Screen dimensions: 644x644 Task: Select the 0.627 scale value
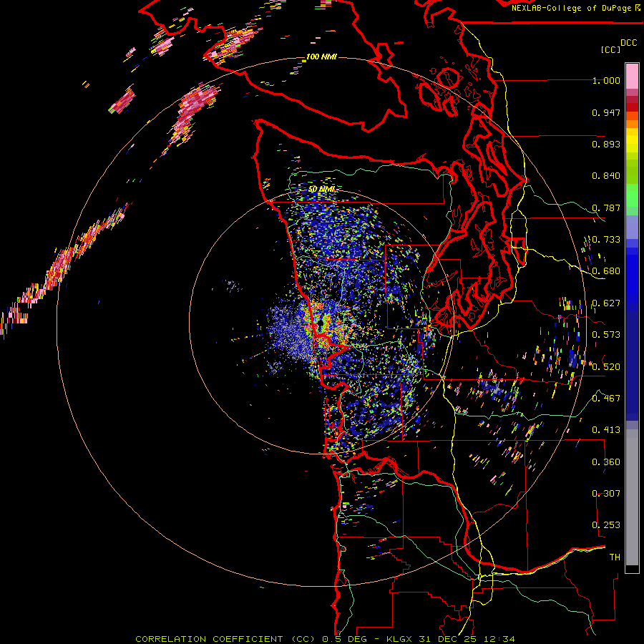pyautogui.click(x=606, y=303)
